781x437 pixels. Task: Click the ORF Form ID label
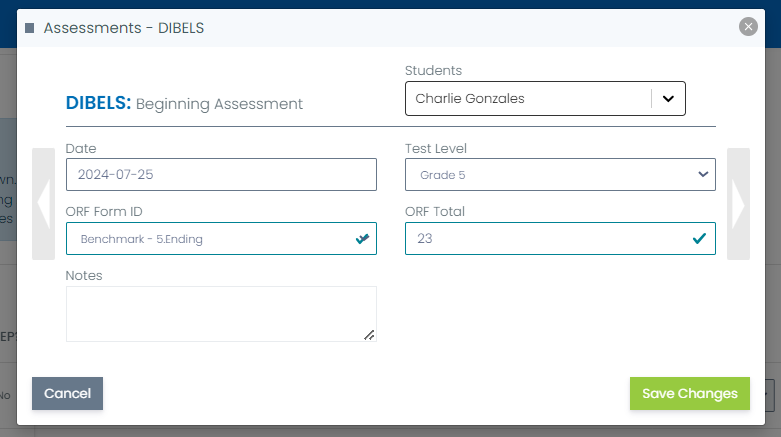(104, 212)
